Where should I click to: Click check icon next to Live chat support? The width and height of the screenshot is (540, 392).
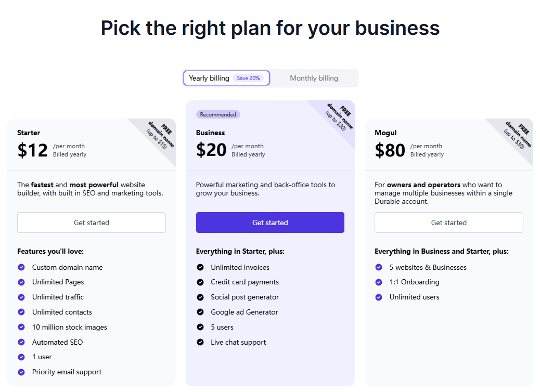pyautogui.click(x=200, y=342)
